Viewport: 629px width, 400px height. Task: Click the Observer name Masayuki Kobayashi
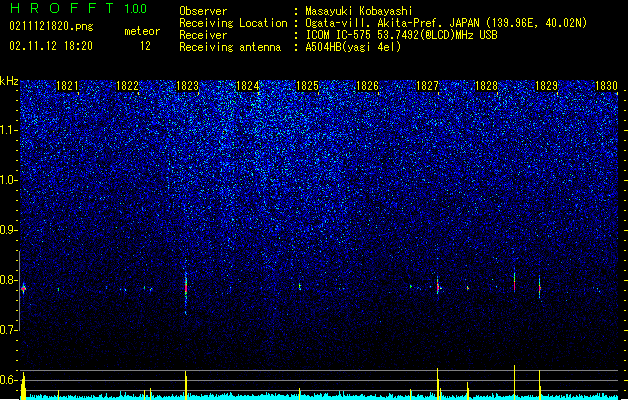359,11
